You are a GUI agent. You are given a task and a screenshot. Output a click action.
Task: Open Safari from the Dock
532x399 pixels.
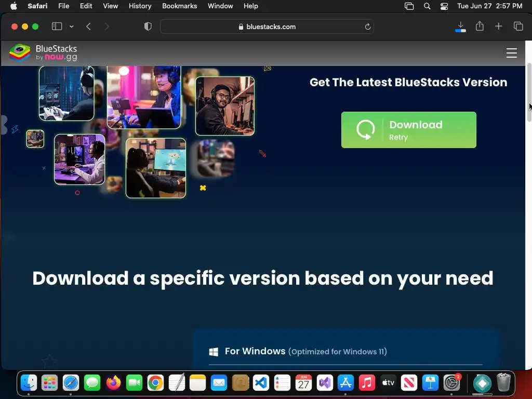(71, 383)
